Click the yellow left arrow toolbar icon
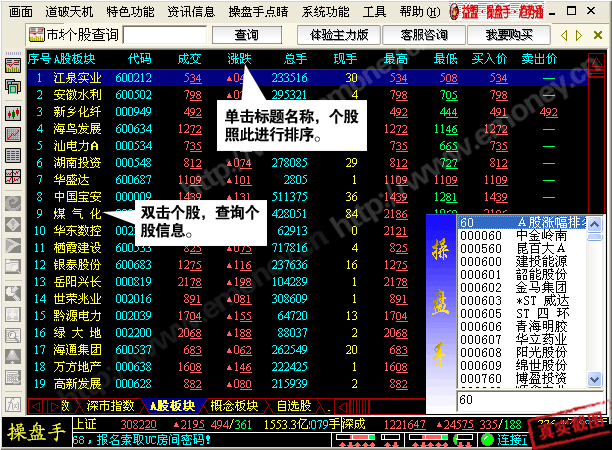This screenshot has width=612, height=450. (x=565, y=35)
